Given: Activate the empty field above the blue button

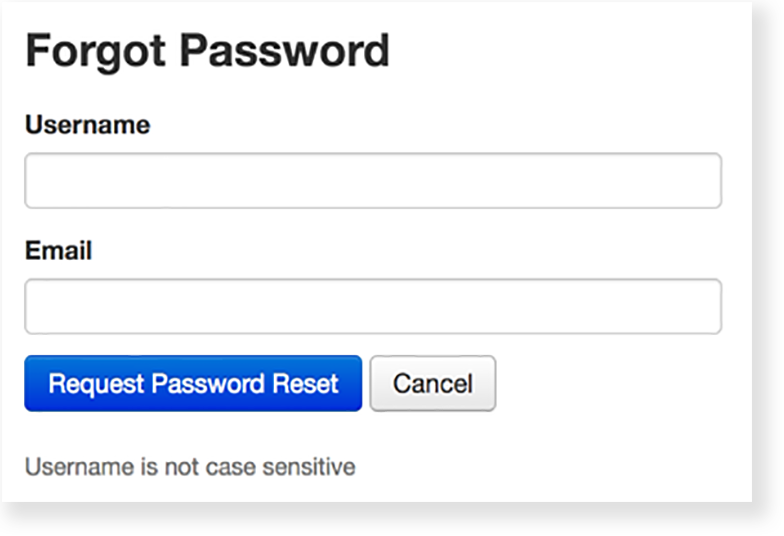Looking at the screenshot, I should (372, 306).
